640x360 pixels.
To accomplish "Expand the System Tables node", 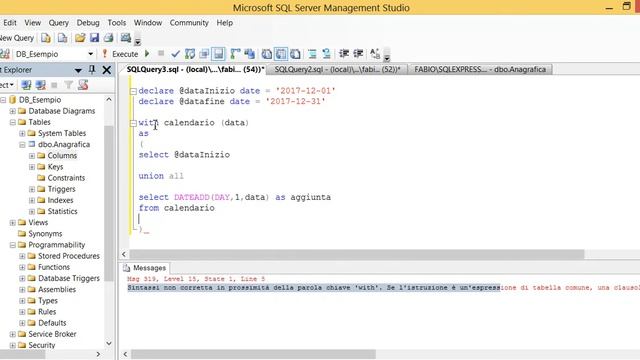I will [22, 133].
